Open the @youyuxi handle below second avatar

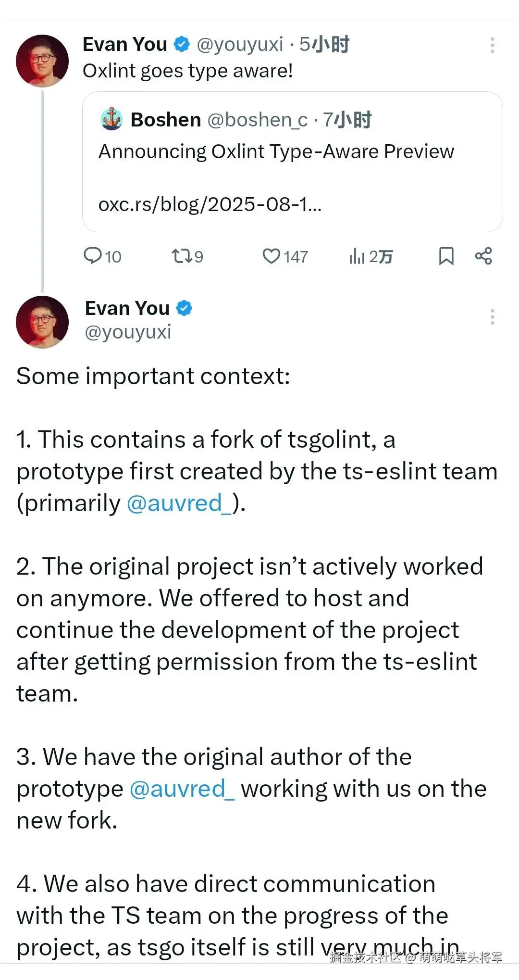tap(128, 332)
